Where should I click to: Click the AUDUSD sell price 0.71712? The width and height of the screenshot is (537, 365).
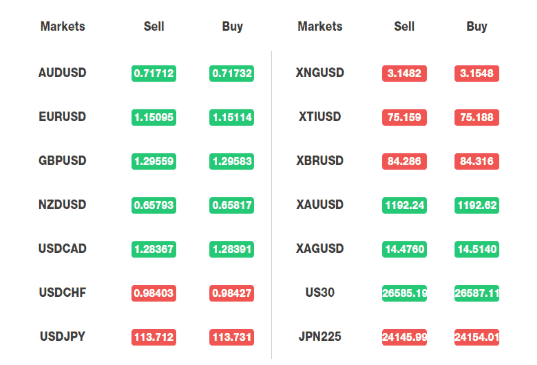pyautogui.click(x=154, y=73)
